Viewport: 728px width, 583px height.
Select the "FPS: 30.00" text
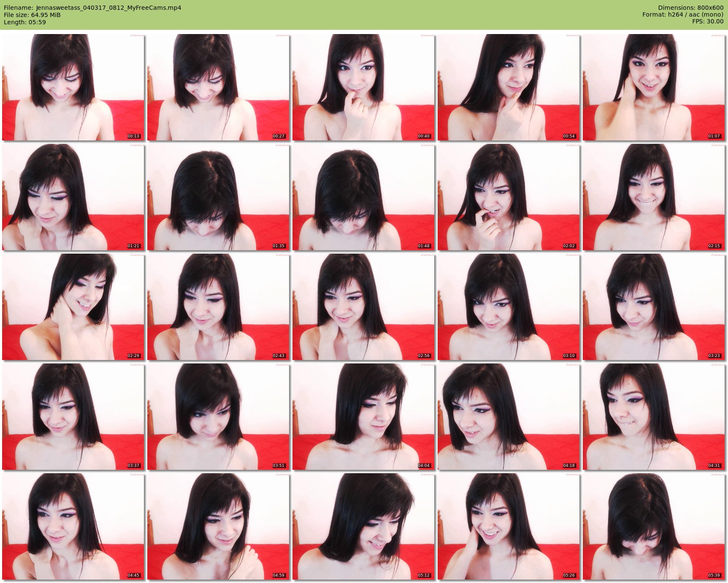(x=708, y=22)
